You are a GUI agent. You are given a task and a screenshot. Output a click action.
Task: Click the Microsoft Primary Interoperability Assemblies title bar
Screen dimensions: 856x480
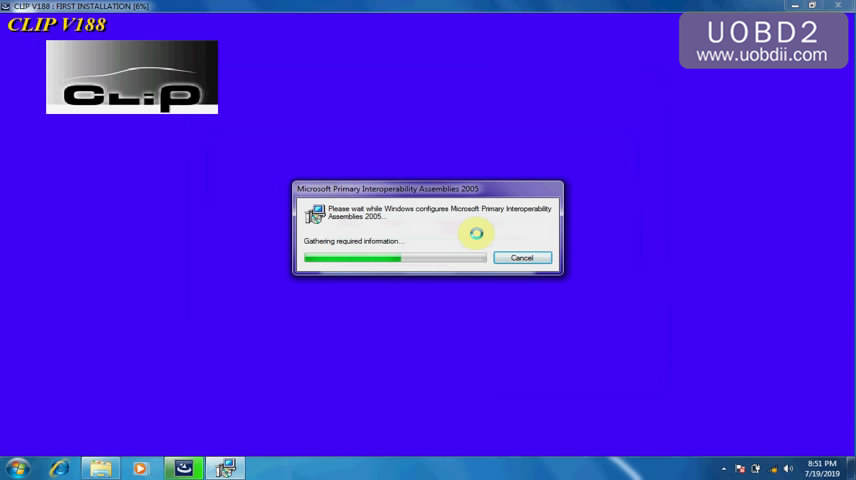400,188
